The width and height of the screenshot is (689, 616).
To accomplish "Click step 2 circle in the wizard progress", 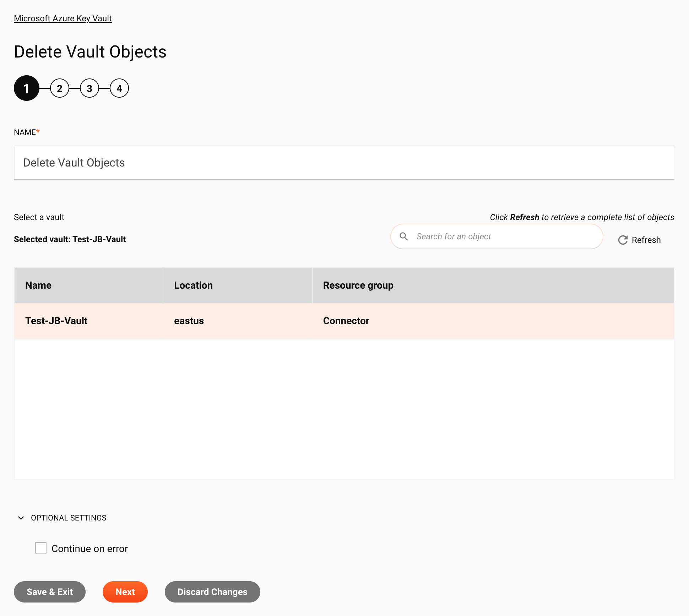I will 59,88.
